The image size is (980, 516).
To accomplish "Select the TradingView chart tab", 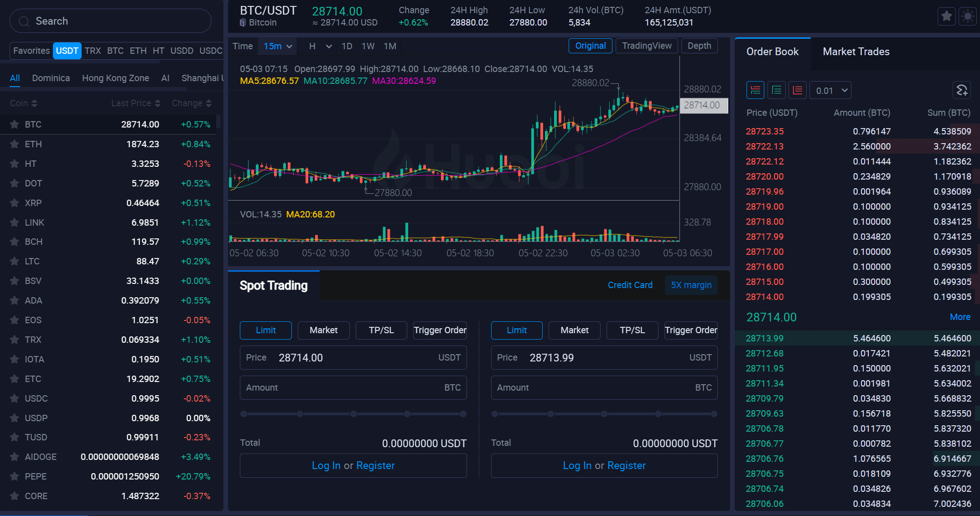I will pos(646,46).
